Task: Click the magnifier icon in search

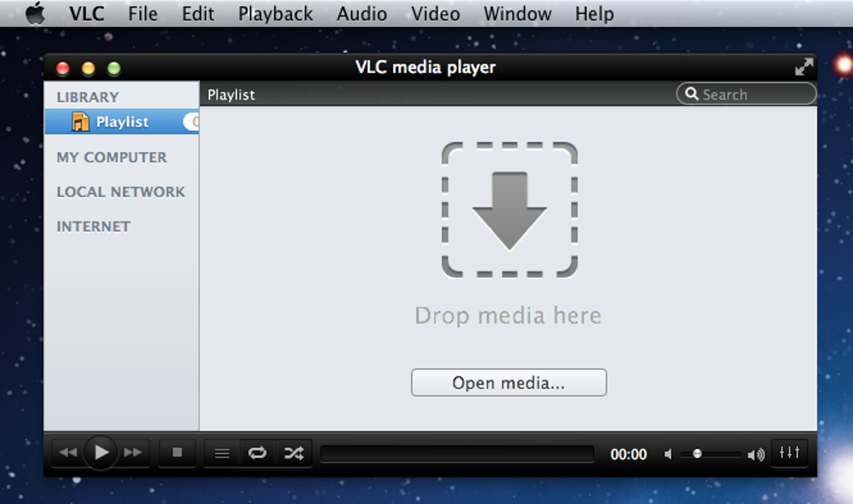Action: 692,94
